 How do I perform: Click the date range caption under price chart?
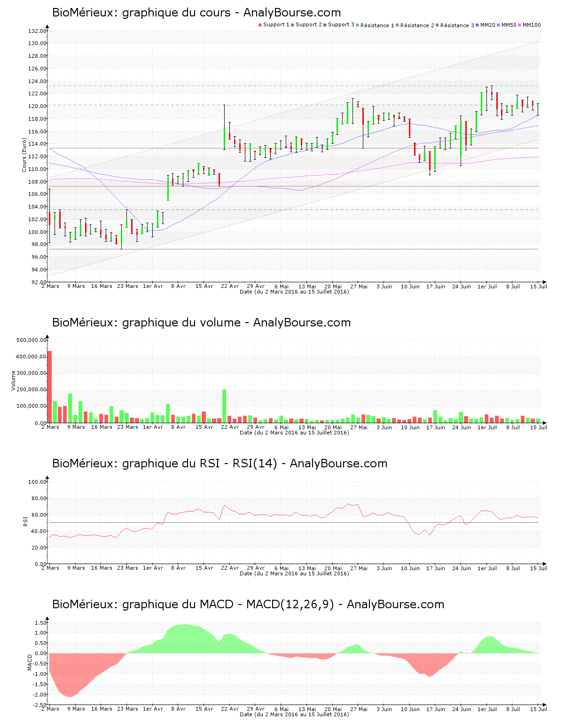(x=294, y=292)
